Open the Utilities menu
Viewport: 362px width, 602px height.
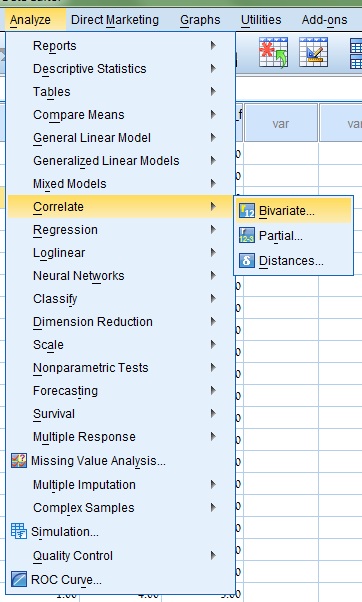[x=261, y=20]
